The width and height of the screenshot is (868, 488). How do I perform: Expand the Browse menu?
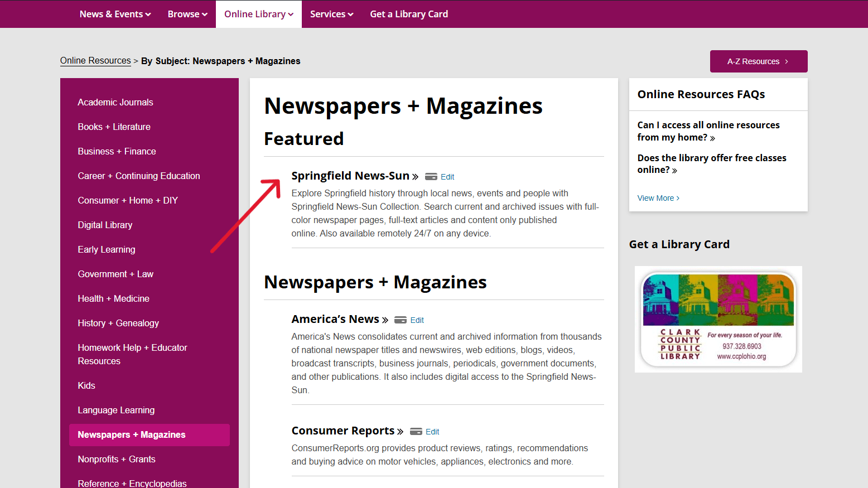pos(187,14)
